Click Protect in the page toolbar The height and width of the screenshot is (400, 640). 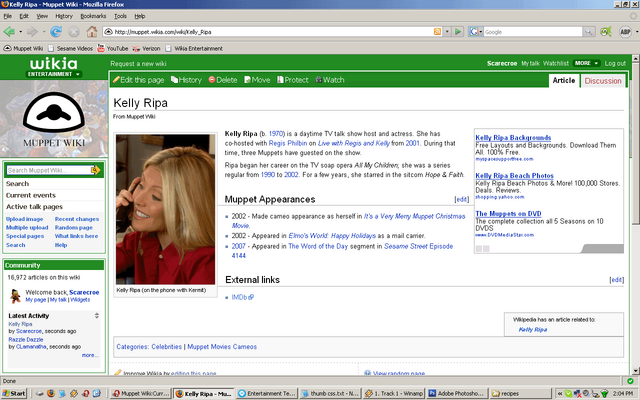293,80
